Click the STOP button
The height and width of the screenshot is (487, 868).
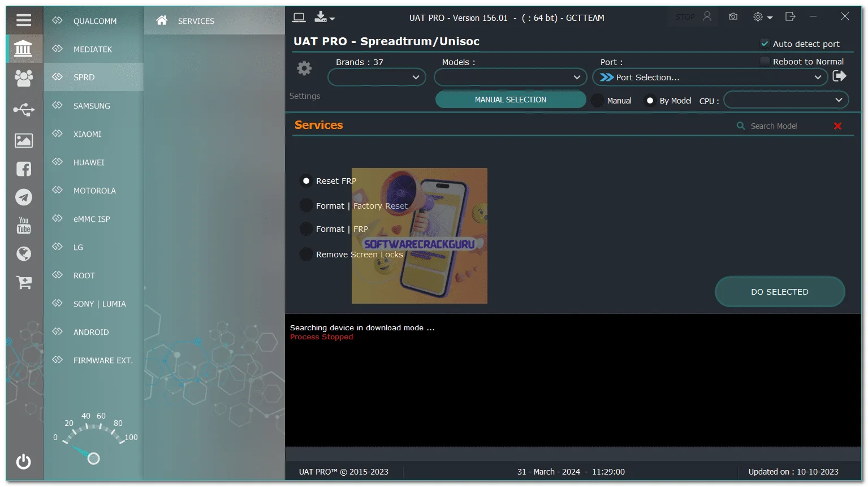[685, 17]
